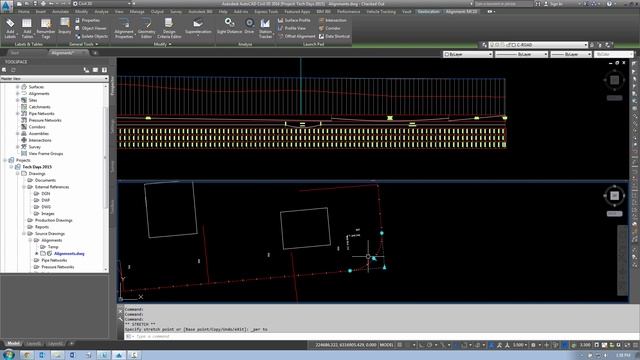Image resolution: width=640 pixels, height=360 pixels.
Task: Open Object Viewer in General Tools
Action: click(91, 28)
